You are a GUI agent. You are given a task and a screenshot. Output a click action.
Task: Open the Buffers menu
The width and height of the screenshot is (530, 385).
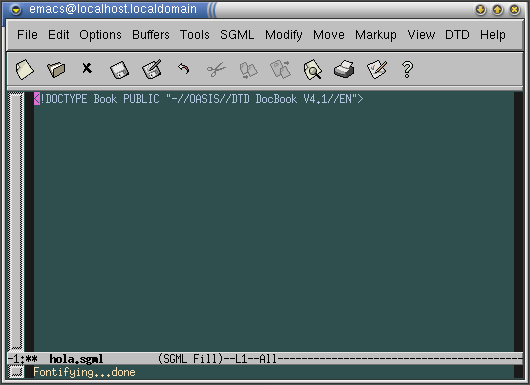(151, 35)
